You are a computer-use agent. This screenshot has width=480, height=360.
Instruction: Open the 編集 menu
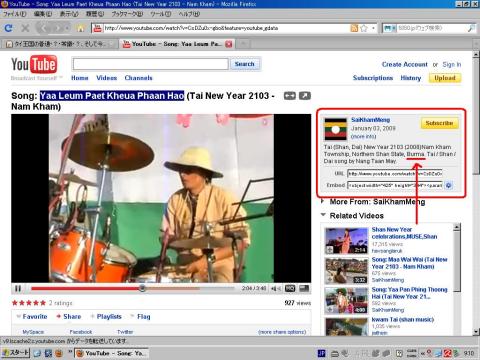pos(43,14)
